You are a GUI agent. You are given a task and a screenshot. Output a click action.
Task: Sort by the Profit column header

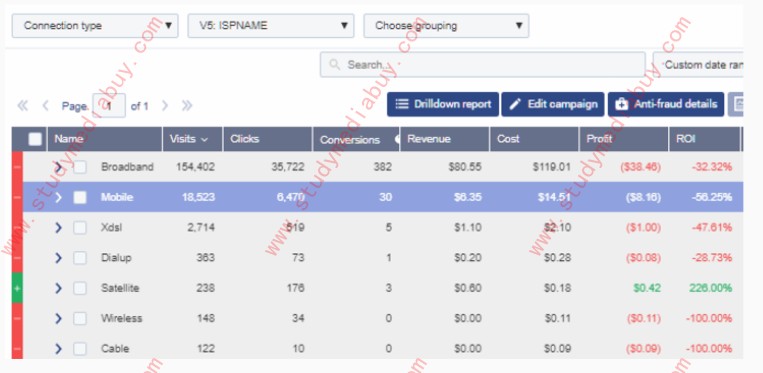tap(624, 139)
